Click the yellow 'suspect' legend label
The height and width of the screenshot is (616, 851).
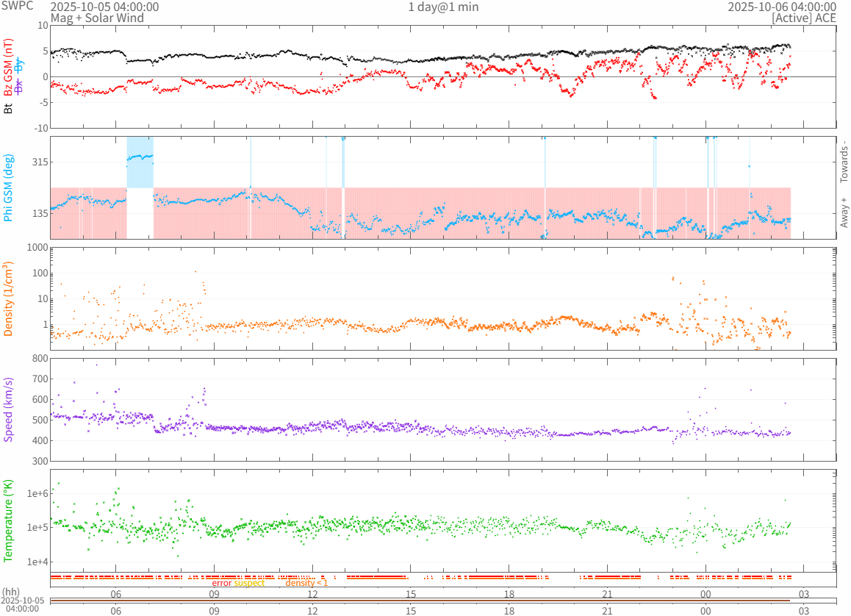pos(249,583)
